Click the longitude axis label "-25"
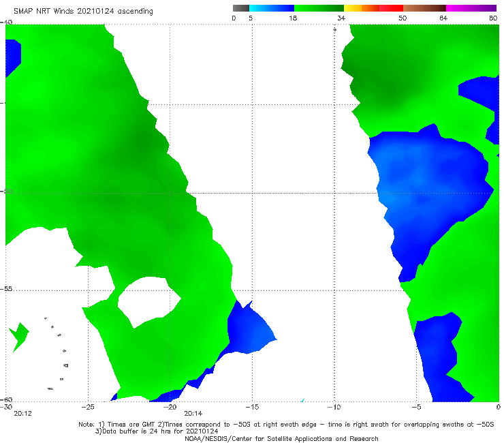The width and height of the screenshot is (504, 443). [88, 407]
